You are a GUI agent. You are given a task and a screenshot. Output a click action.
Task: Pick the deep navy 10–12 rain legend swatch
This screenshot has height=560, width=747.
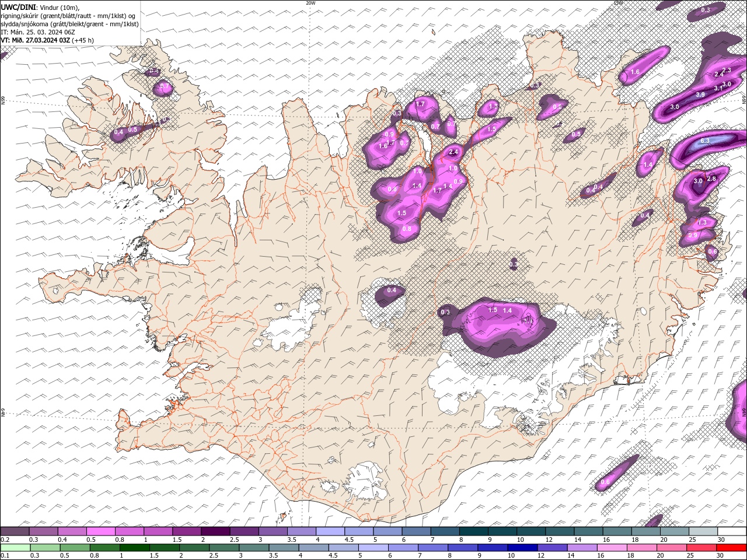pos(522,548)
